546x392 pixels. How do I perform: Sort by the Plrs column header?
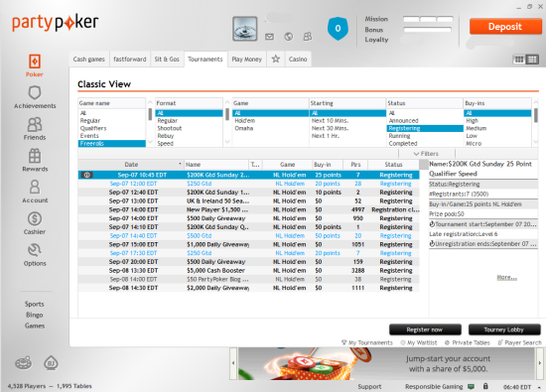click(x=355, y=165)
